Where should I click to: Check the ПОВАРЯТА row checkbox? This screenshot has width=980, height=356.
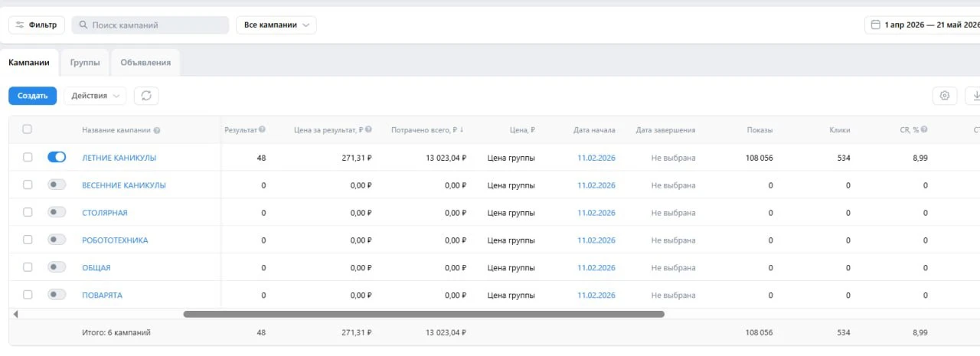pos(28,295)
